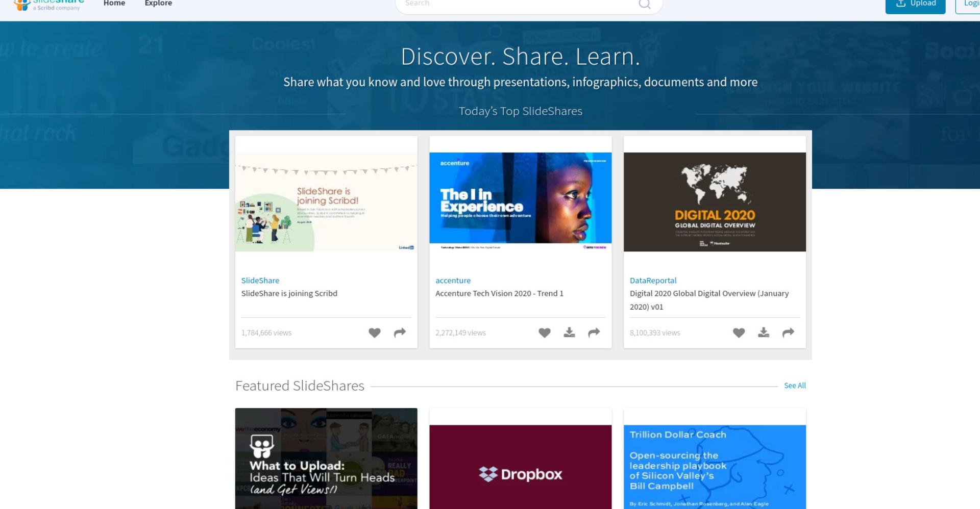980x509 pixels.
Task: Open the DataReportal author link
Action: click(653, 281)
